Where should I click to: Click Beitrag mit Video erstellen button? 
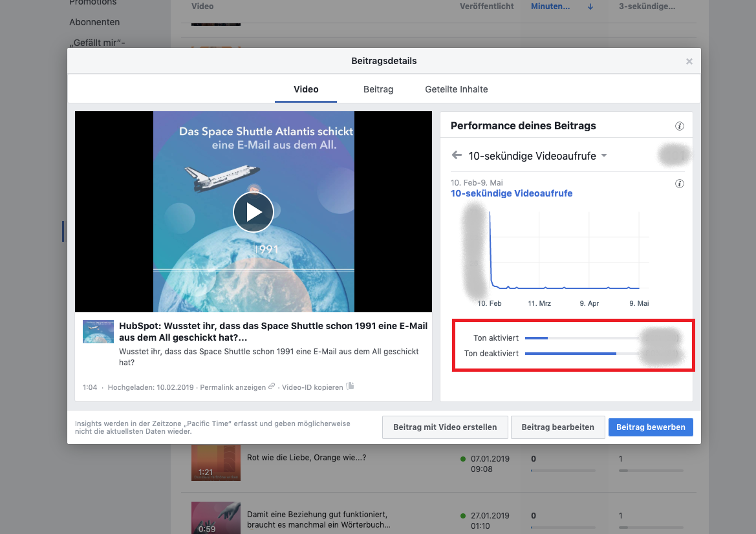(x=445, y=427)
